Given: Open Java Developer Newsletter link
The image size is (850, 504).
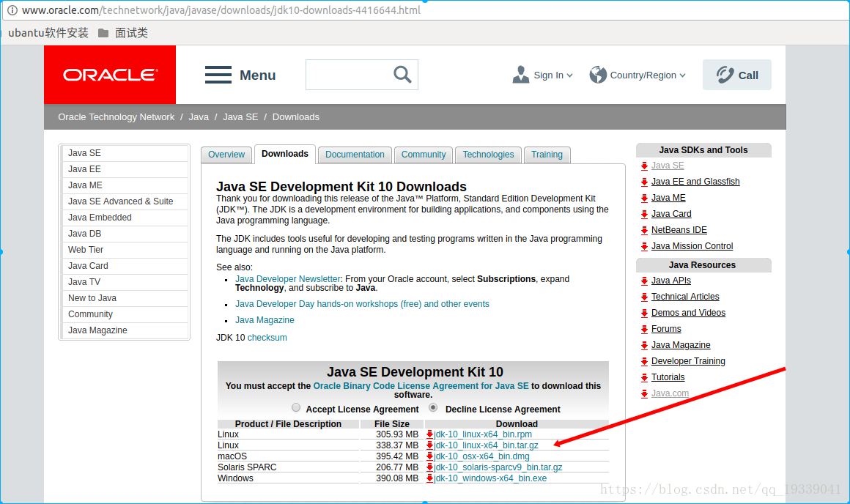Looking at the screenshot, I should 288,279.
